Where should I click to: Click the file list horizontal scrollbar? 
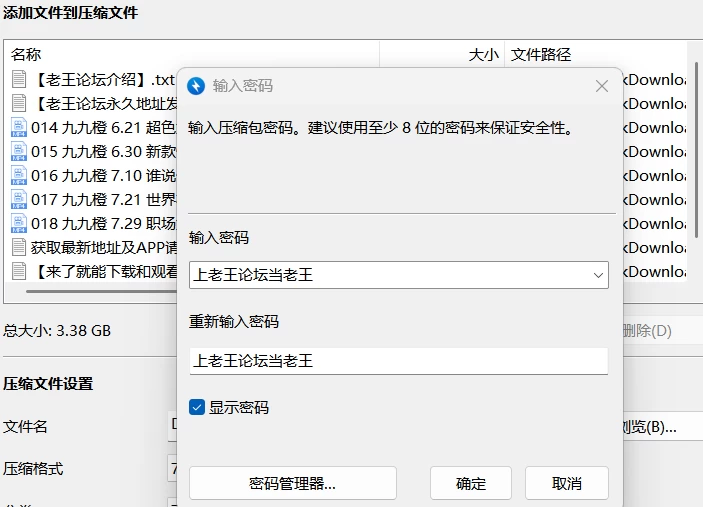tap(102, 292)
